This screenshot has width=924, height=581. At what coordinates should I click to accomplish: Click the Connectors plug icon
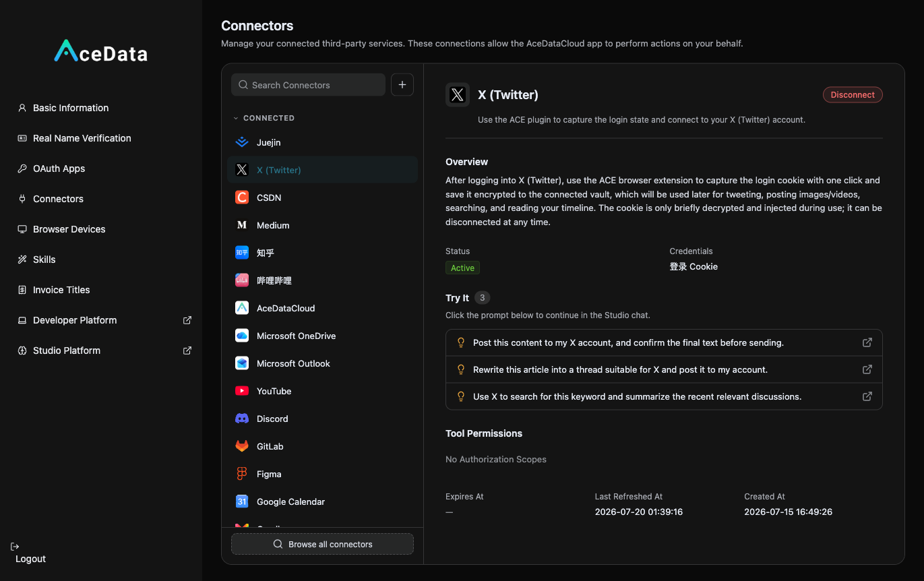click(22, 199)
